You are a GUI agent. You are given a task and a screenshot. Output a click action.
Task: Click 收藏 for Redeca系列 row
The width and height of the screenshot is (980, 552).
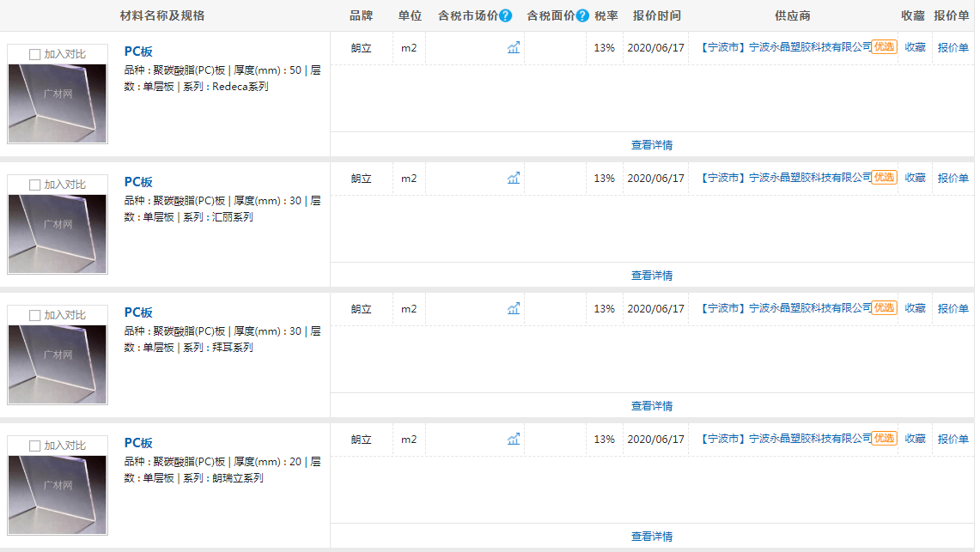pyautogui.click(x=915, y=47)
